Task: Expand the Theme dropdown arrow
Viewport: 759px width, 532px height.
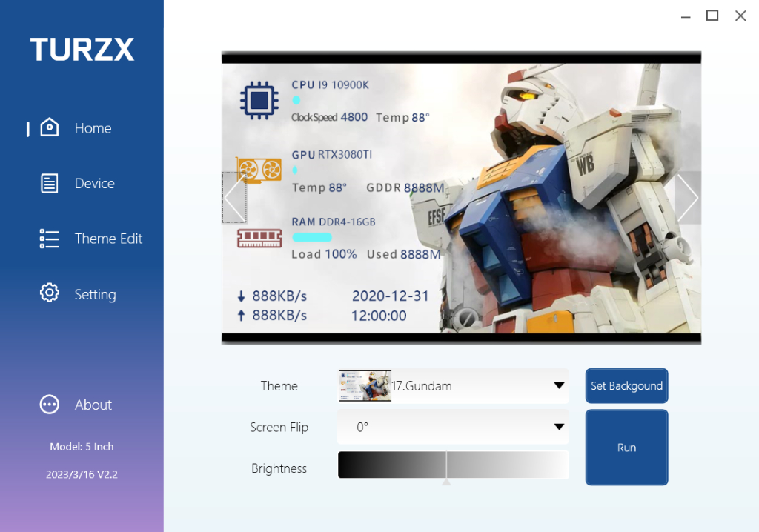Action: coord(559,386)
